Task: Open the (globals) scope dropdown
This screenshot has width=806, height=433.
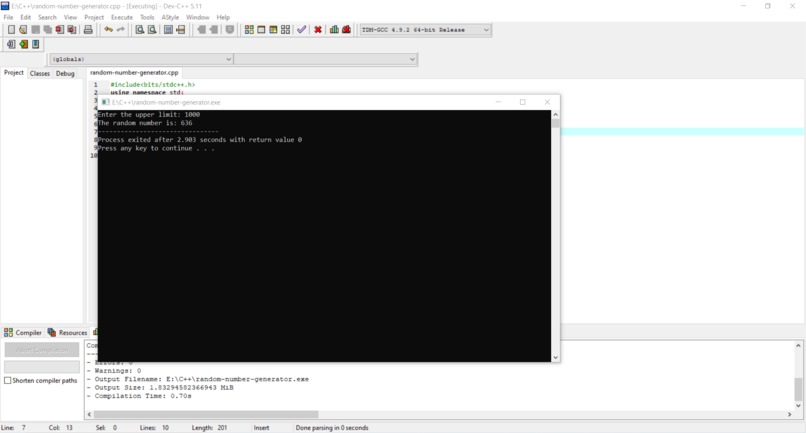Action: click(x=141, y=59)
